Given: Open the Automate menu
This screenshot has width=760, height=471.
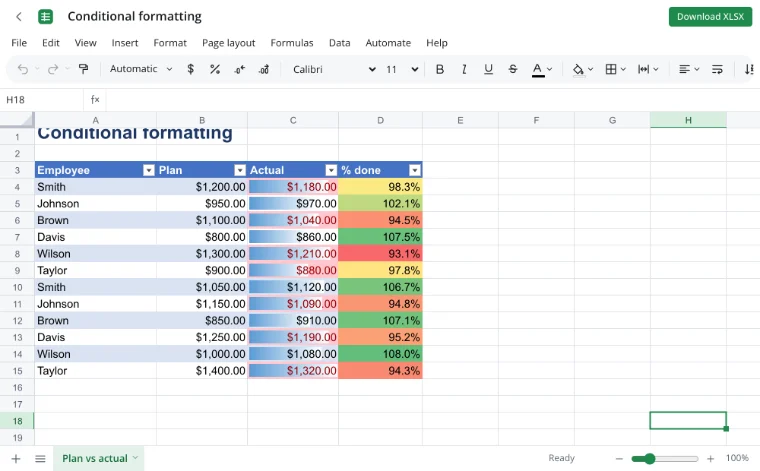Looking at the screenshot, I should (x=388, y=43).
